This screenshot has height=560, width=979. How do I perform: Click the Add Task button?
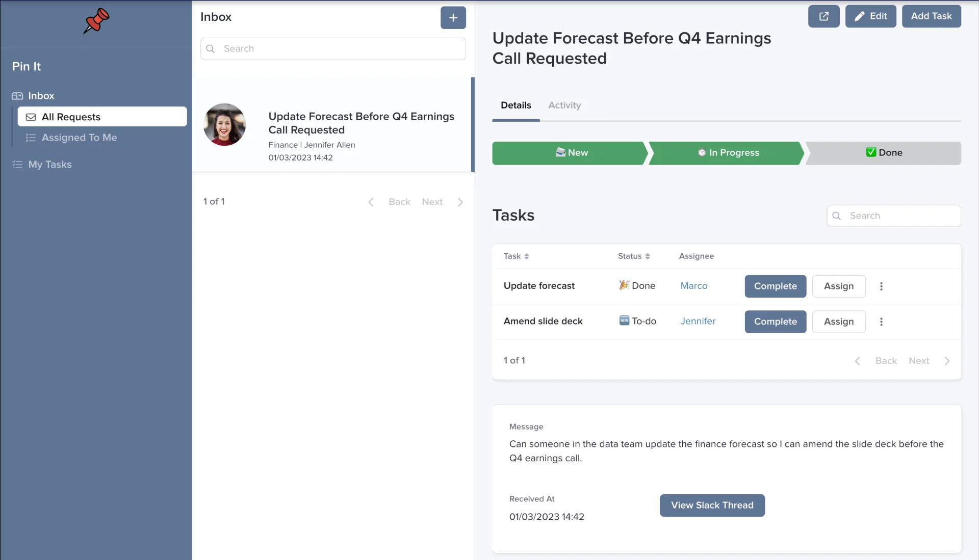pyautogui.click(x=931, y=16)
